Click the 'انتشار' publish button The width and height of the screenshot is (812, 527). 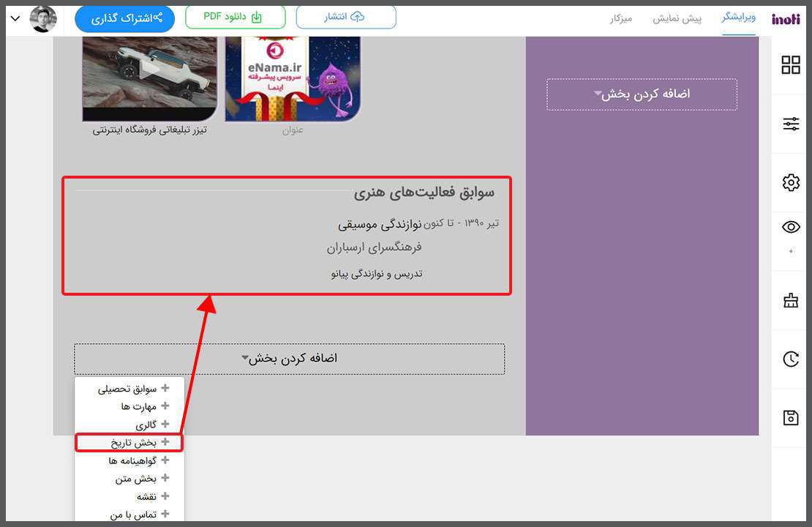(x=346, y=17)
